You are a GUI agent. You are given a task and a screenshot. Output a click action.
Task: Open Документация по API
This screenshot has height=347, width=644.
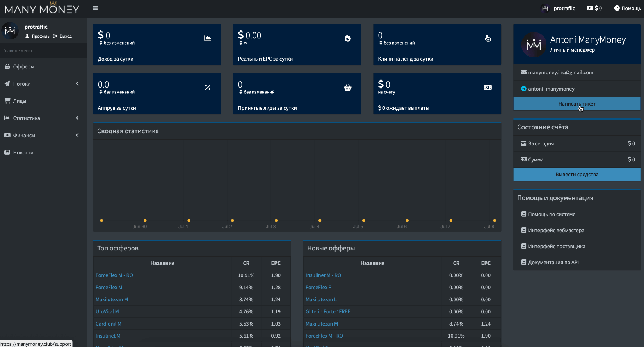click(x=553, y=262)
